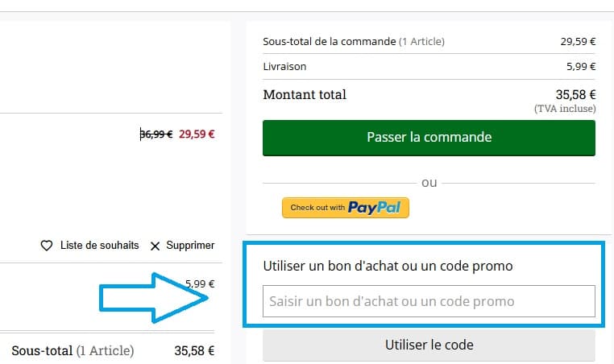614x364 pixels.
Task: Click the Sous-total de la commande label
Action: tap(330, 41)
